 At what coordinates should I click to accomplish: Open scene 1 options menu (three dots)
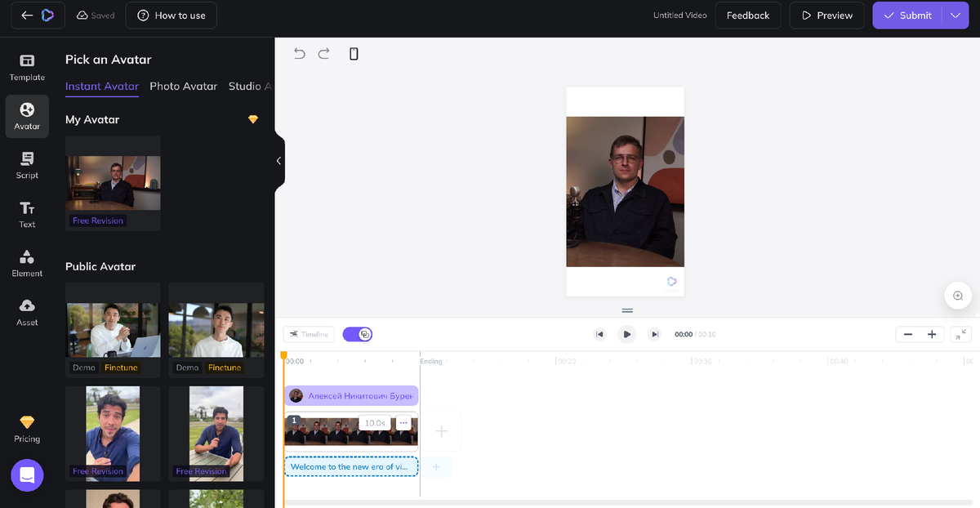tap(403, 423)
